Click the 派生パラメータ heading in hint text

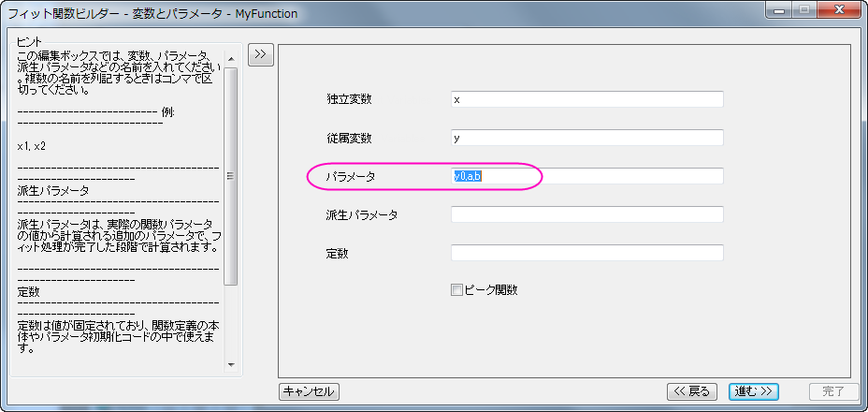pyautogui.click(x=53, y=191)
